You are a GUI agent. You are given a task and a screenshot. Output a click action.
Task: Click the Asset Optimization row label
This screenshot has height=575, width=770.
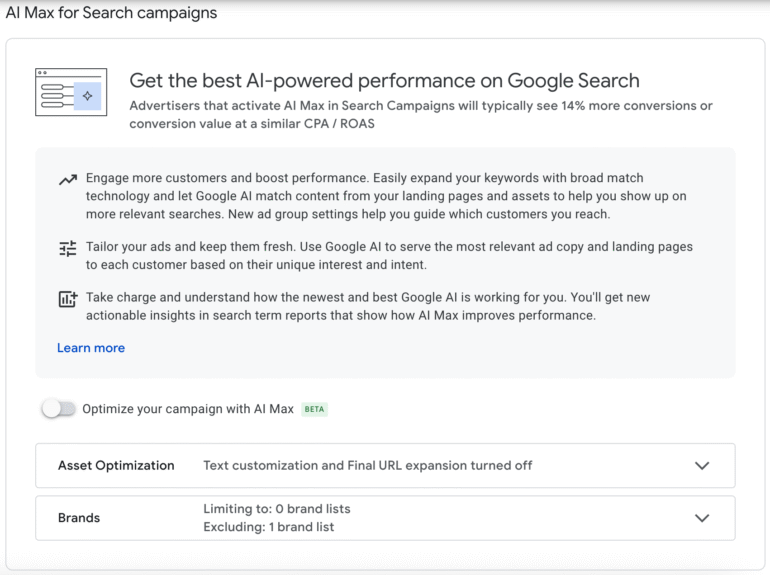116,465
